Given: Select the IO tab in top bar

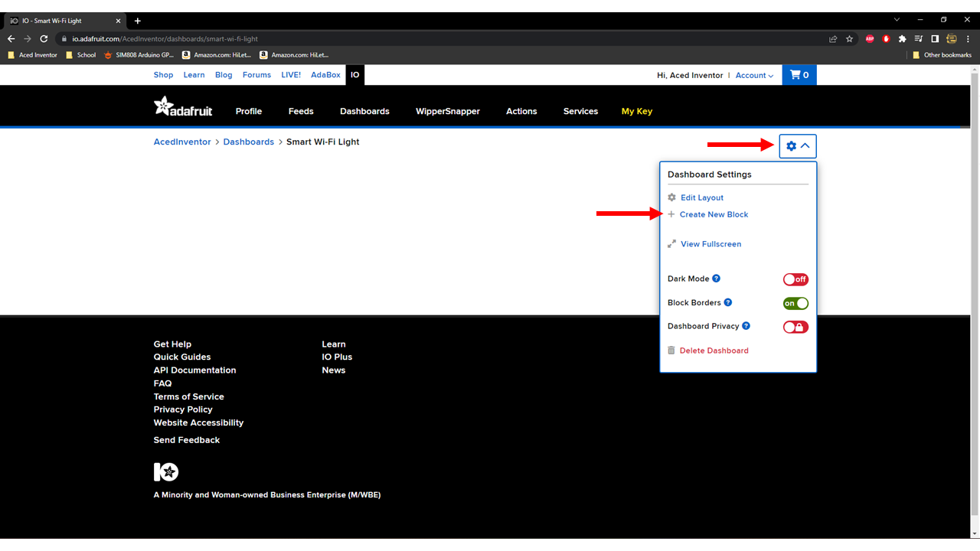Looking at the screenshot, I should pos(354,75).
